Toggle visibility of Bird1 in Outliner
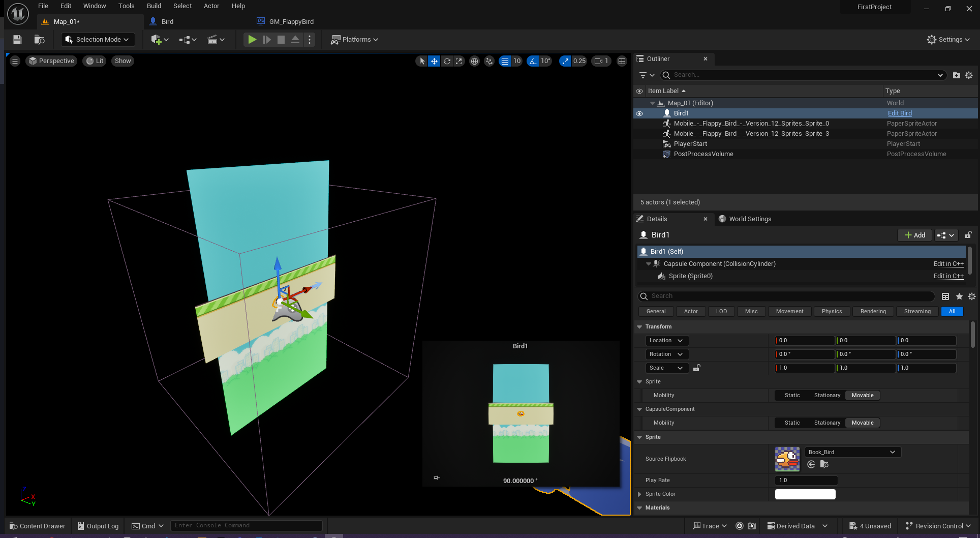This screenshot has width=980, height=538. pyautogui.click(x=639, y=113)
